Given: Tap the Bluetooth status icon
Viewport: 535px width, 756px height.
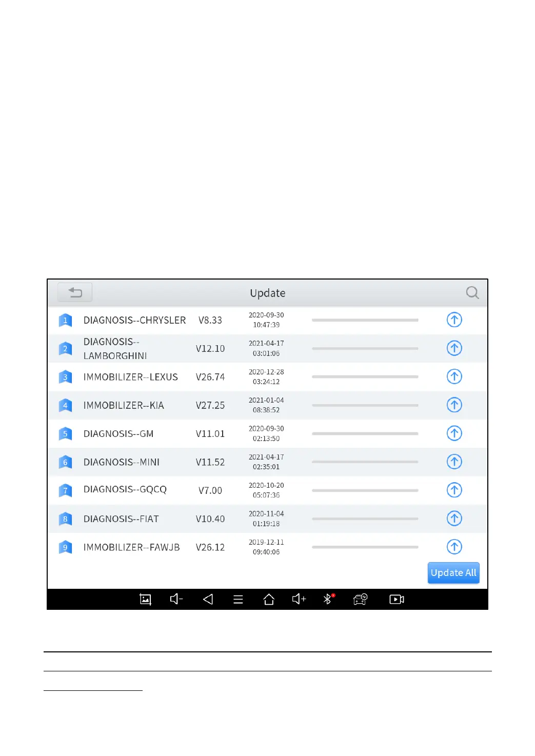Looking at the screenshot, I should point(329,599).
